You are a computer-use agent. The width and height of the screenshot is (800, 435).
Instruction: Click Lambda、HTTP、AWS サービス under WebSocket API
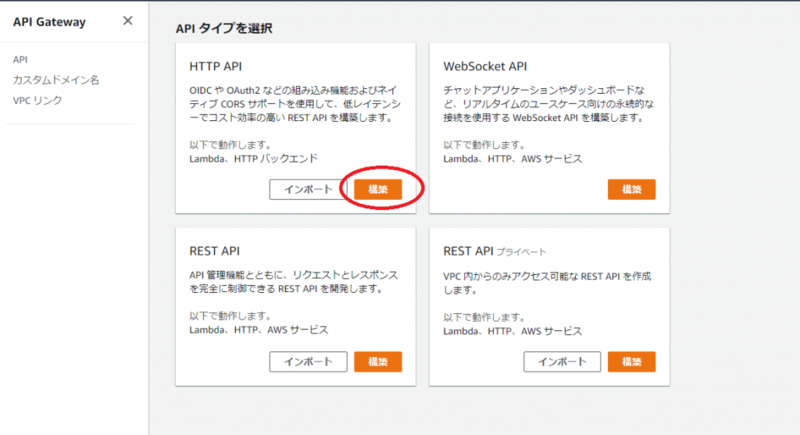(512, 159)
